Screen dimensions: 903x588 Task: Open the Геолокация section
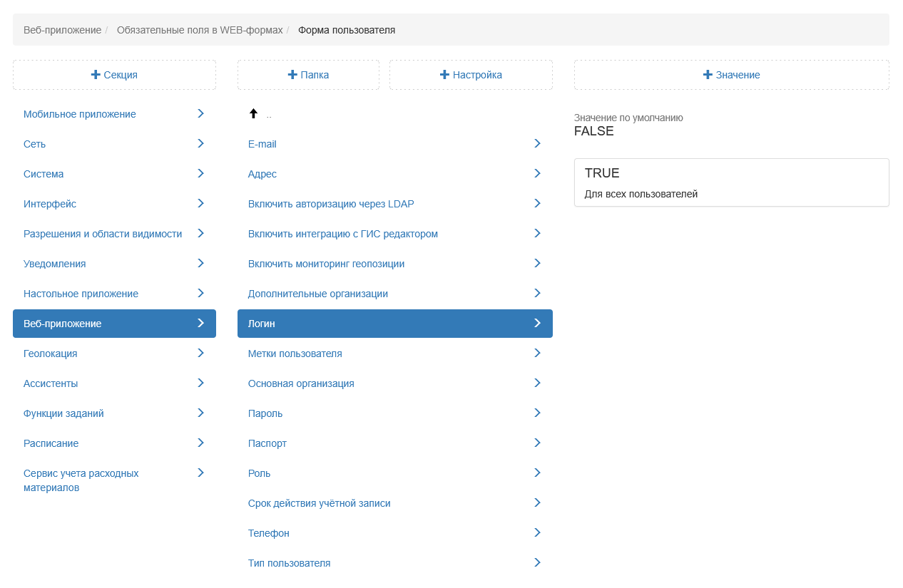51,354
